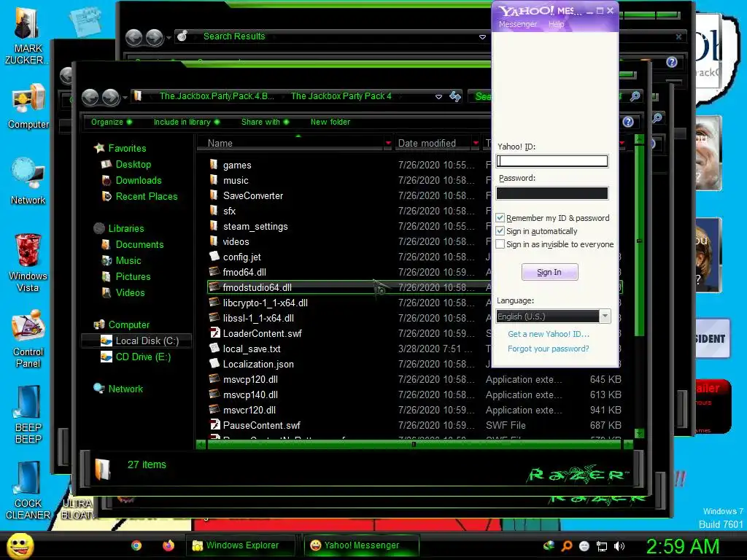Click Forgot your password link
747x560 pixels.
click(x=549, y=349)
